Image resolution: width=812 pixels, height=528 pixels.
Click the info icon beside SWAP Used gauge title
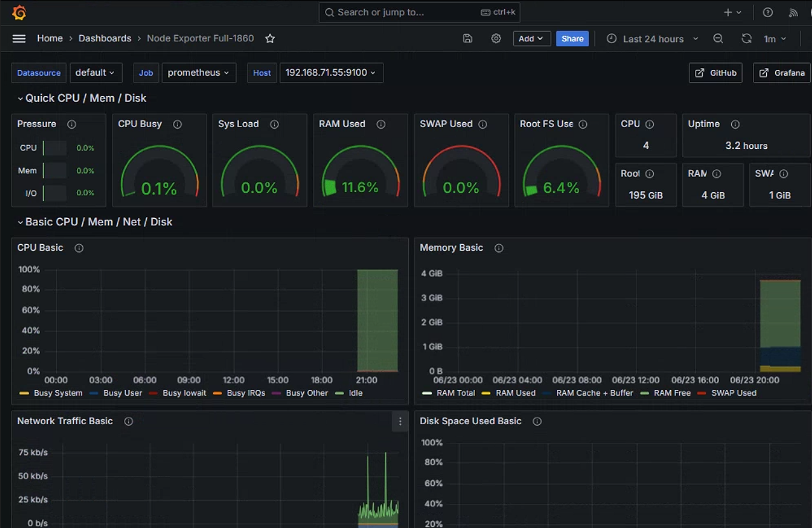click(x=483, y=125)
